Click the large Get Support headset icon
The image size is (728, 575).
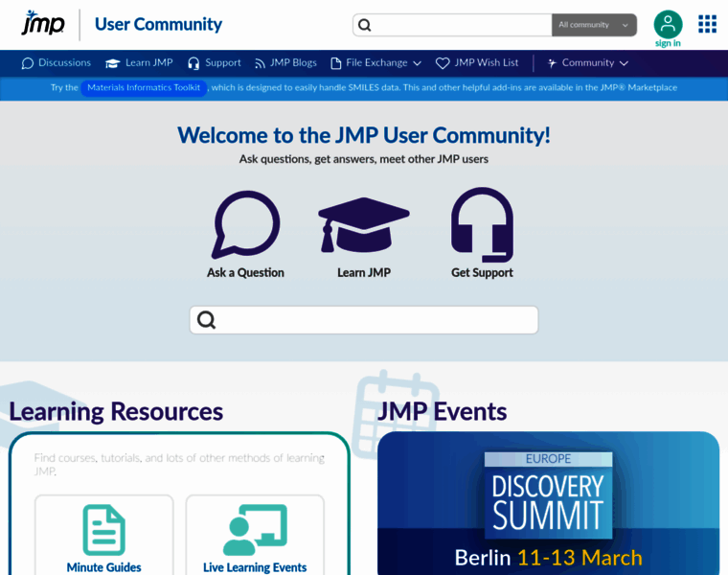click(483, 225)
